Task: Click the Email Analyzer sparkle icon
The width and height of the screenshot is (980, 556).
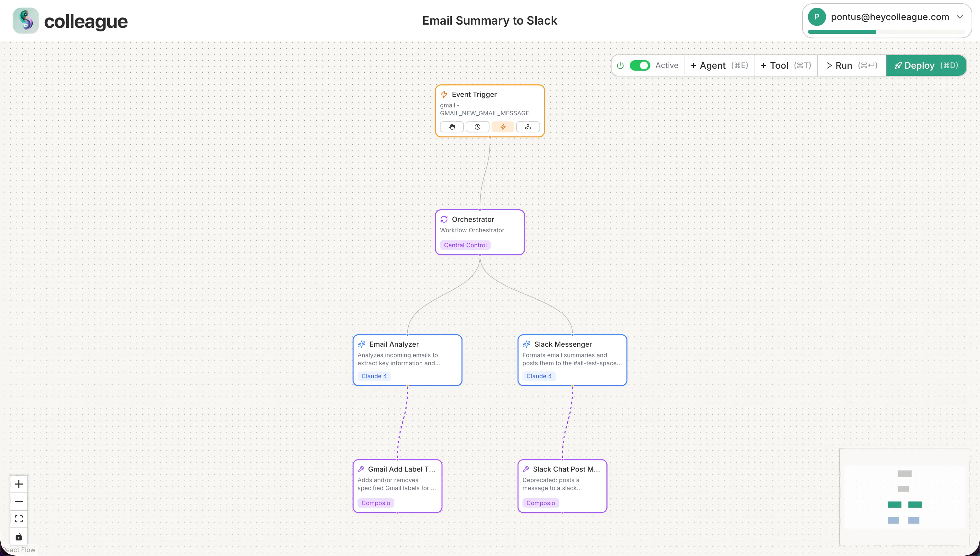Action: click(362, 344)
